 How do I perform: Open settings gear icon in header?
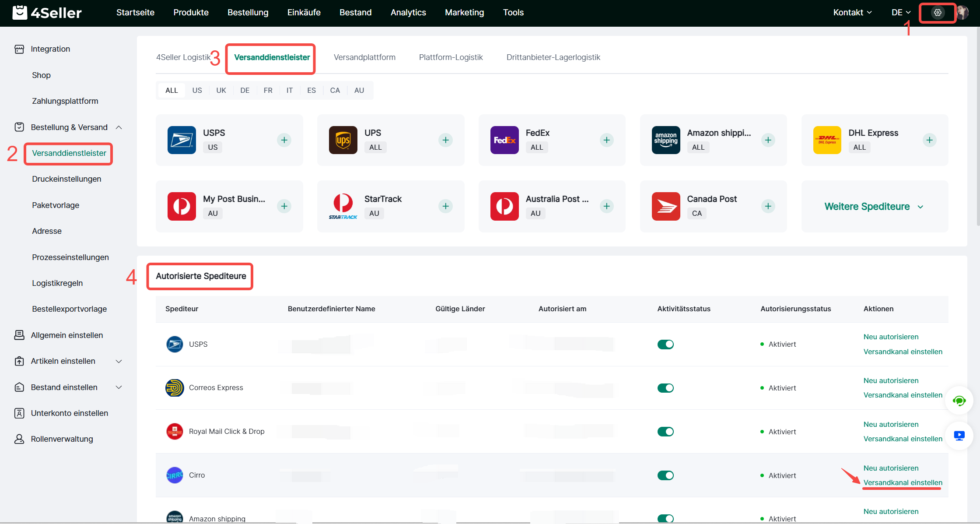[937, 13]
